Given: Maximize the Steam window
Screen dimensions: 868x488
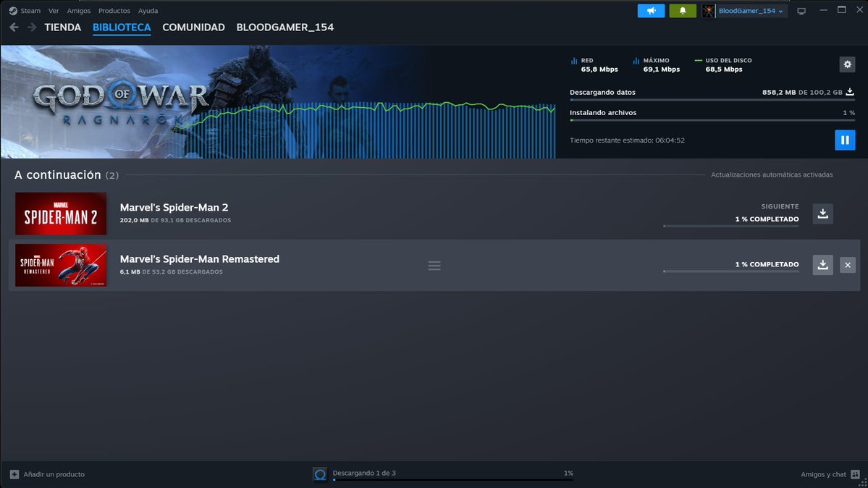Looking at the screenshot, I should pos(841,10).
